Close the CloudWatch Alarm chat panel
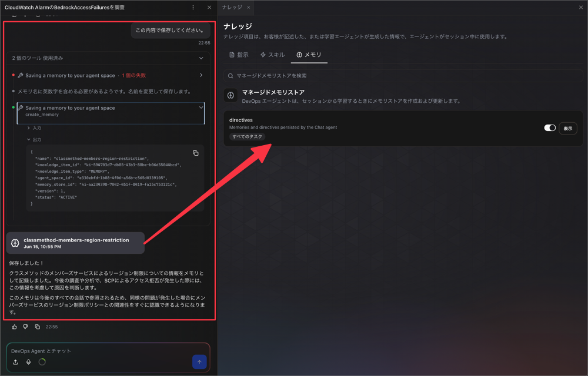Image resolution: width=588 pixels, height=376 pixels. tap(209, 8)
